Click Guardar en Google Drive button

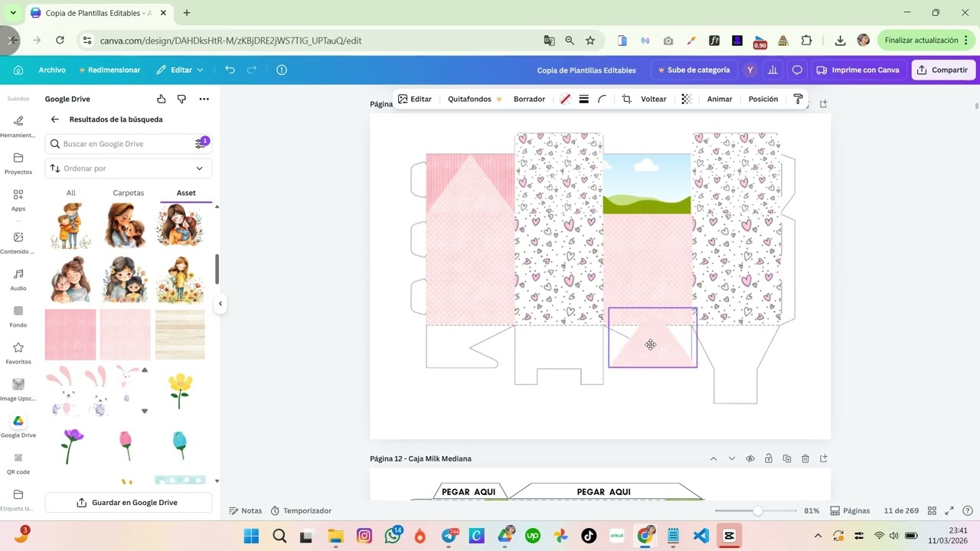pos(129,503)
